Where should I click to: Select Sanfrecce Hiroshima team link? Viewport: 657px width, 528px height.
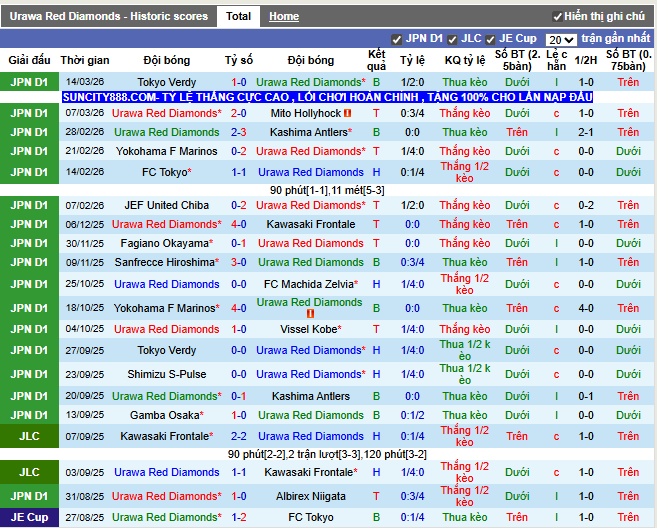(x=165, y=262)
